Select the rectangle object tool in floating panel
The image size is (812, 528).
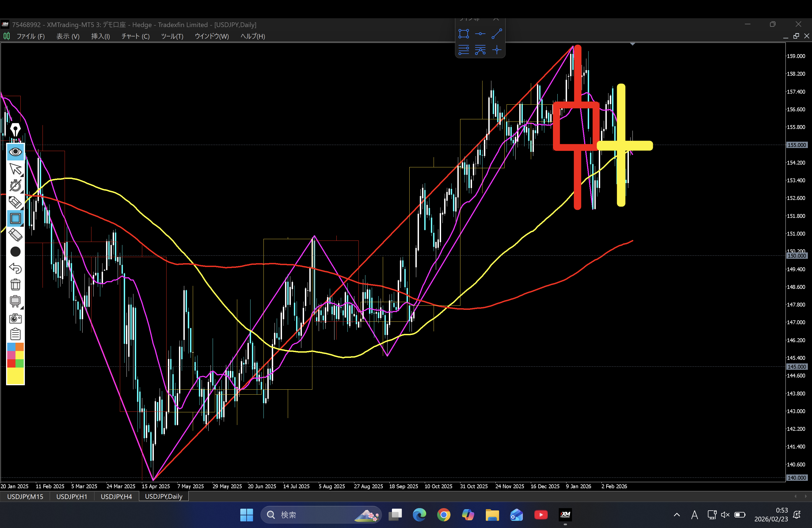coord(463,34)
